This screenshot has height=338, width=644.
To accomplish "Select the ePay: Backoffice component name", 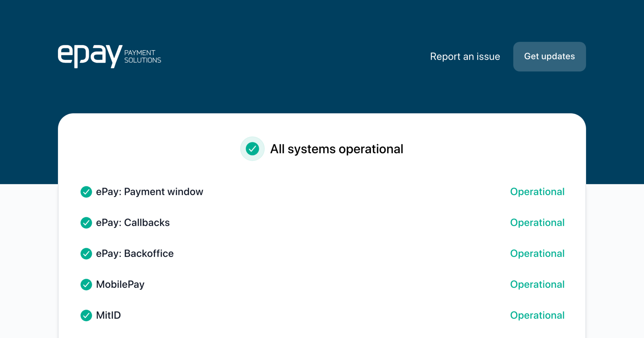I will [135, 253].
